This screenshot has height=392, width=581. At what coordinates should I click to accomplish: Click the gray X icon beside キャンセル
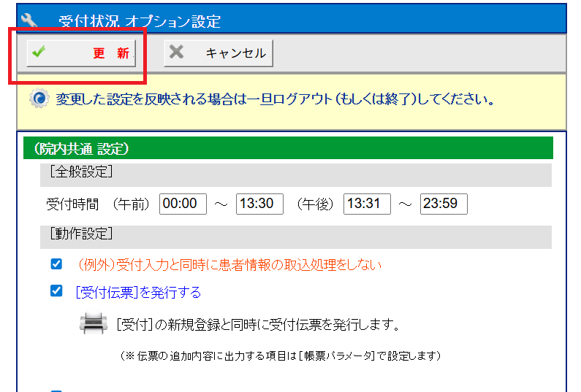[x=176, y=53]
